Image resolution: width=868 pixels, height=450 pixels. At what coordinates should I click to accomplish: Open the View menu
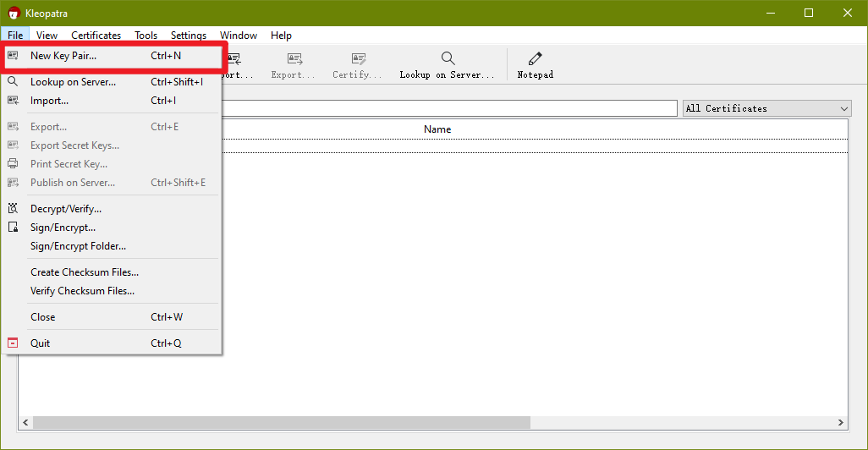tap(47, 36)
